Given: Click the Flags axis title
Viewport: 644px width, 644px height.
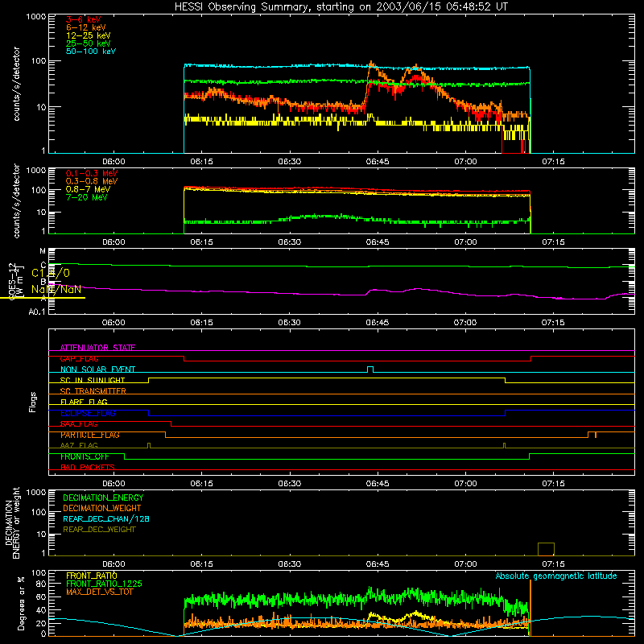Looking at the screenshot, I should (33, 402).
